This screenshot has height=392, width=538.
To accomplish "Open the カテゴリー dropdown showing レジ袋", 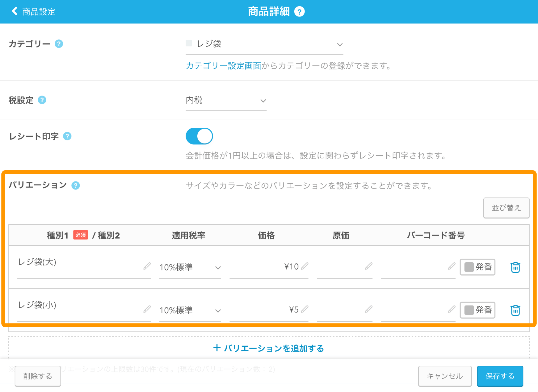I will point(264,44).
